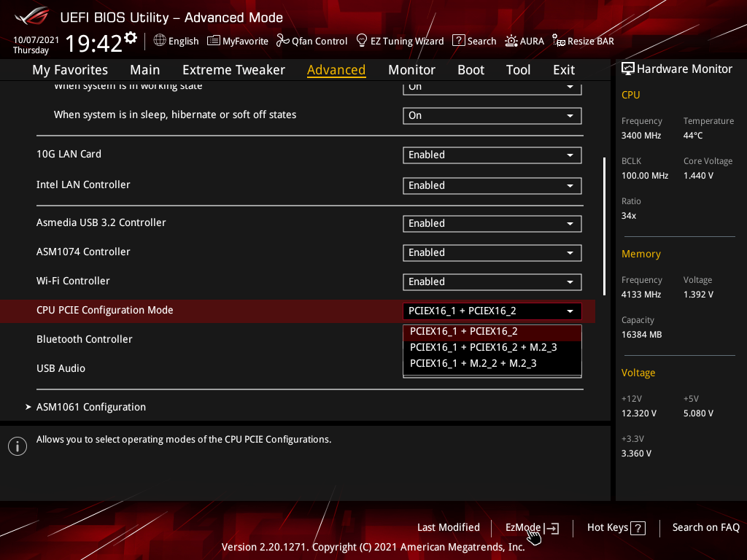This screenshot has height=560, width=747.
Task: Open the 10G LAN Card dropdown
Action: [x=492, y=155]
